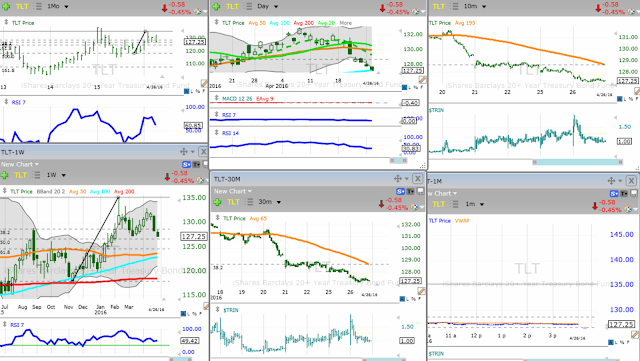
Task: Expand the Day timeframe dropdown
Action: click(268, 7)
